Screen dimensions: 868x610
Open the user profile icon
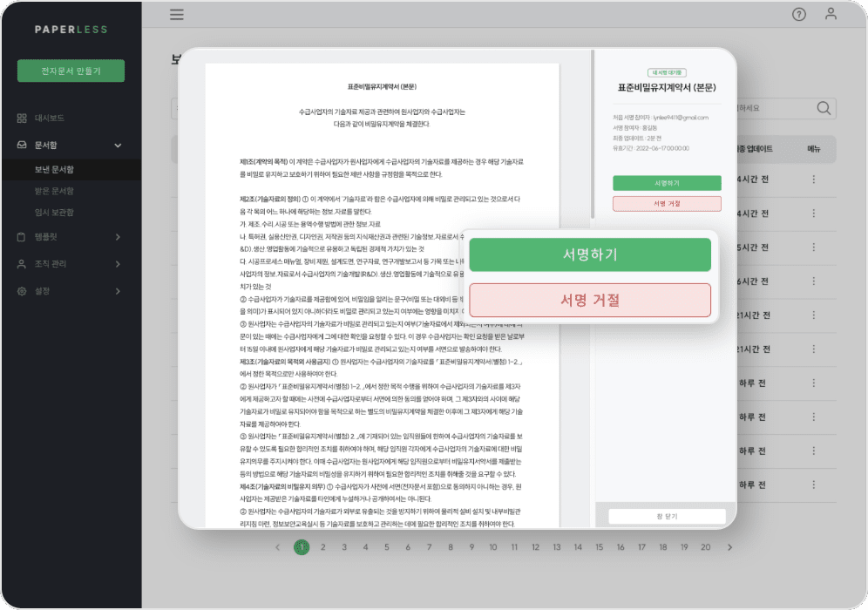[831, 14]
